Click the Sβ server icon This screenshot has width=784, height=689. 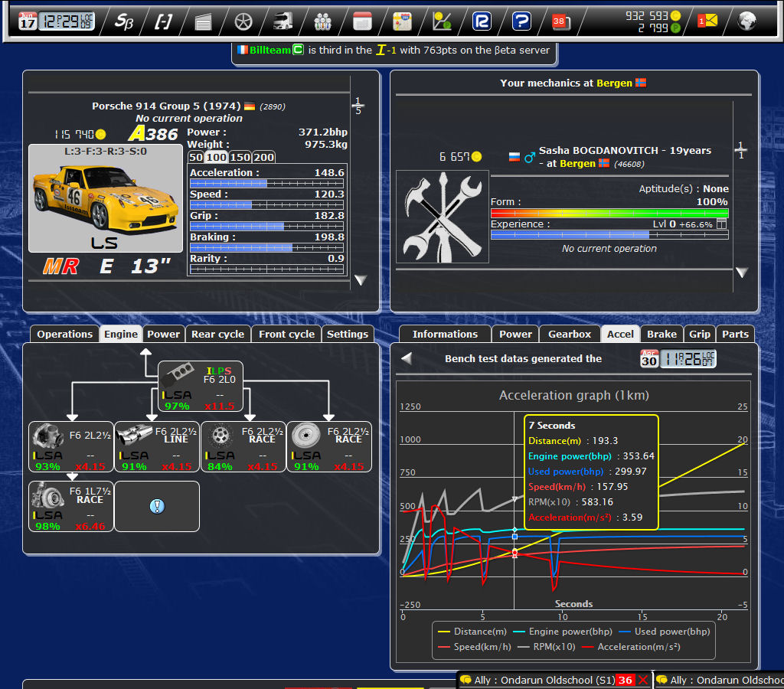coord(123,21)
